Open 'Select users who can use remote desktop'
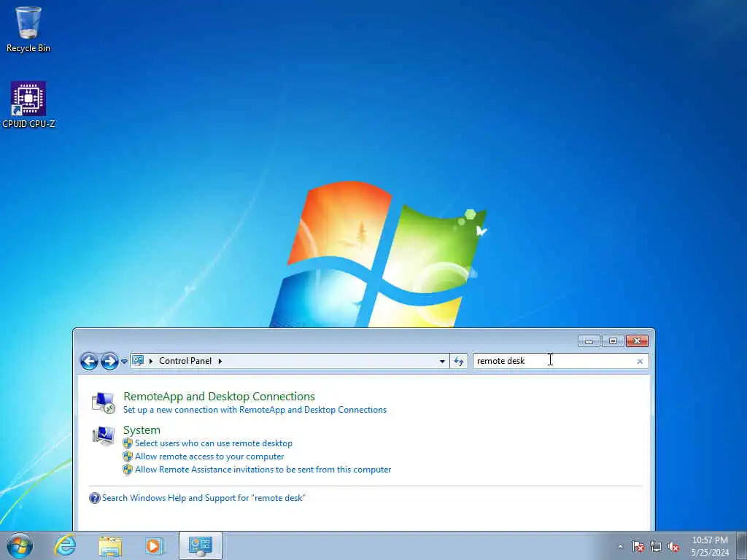747x560 pixels. (214, 443)
